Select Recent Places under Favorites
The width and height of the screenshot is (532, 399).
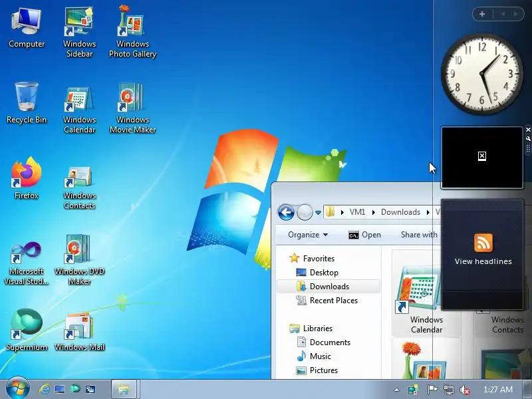[x=334, y=301]
